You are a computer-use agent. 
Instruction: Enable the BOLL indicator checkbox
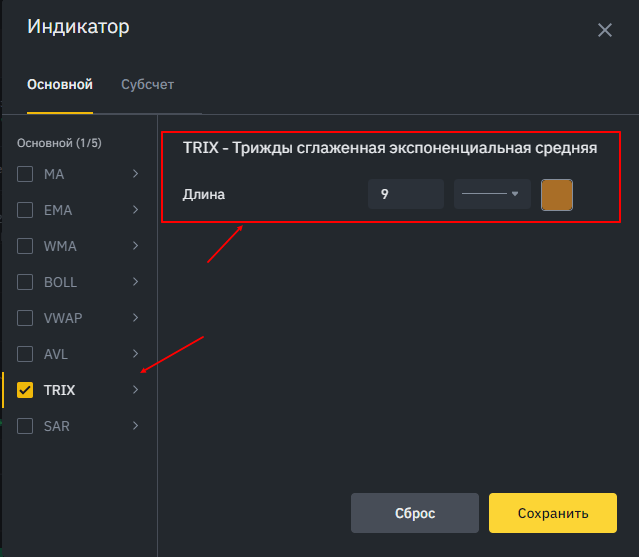coord(26,283)
